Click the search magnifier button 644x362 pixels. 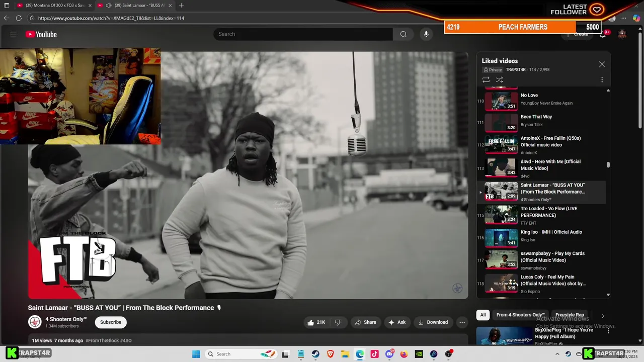point(403,34)
